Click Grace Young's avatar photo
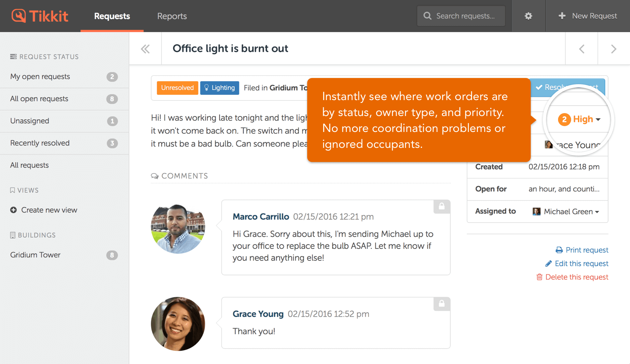This screenshot has height=364, width=630. click(178, 324)
